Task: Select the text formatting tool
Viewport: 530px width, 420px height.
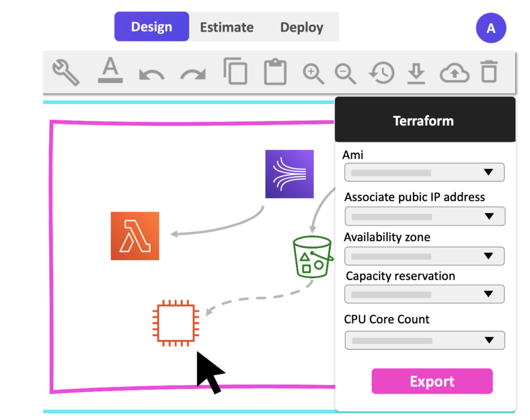Action: pos(110,70)
